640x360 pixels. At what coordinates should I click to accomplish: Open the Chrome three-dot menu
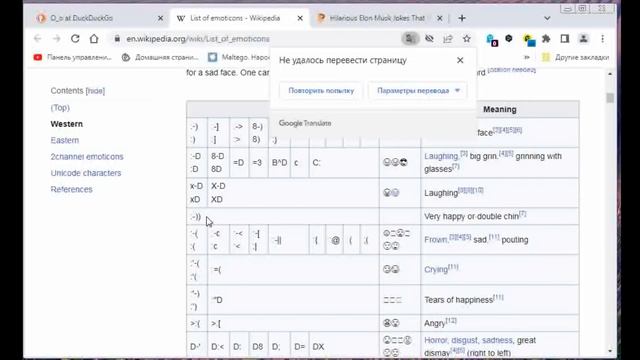point(602,39)
